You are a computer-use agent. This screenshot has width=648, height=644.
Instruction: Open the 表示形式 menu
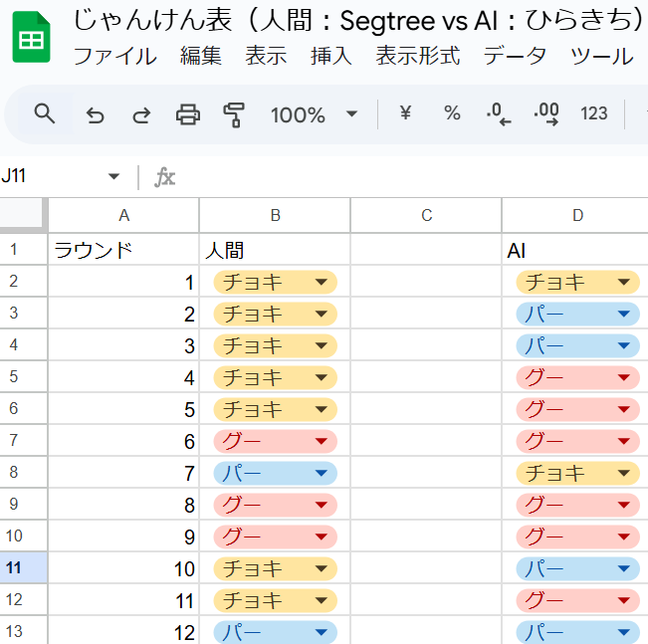click(x=417, y=56)
